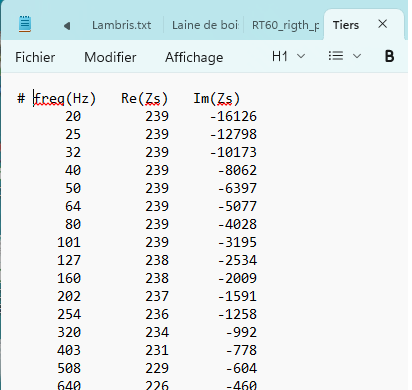Toggle bold formatting with B button
The height and width of the screenshot is (390, 412).
click(389, 56)
